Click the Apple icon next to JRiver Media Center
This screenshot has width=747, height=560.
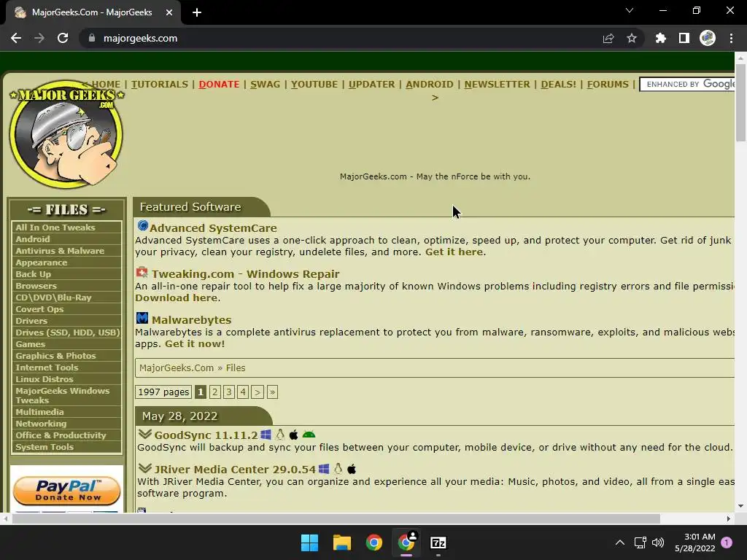[352, 469]
